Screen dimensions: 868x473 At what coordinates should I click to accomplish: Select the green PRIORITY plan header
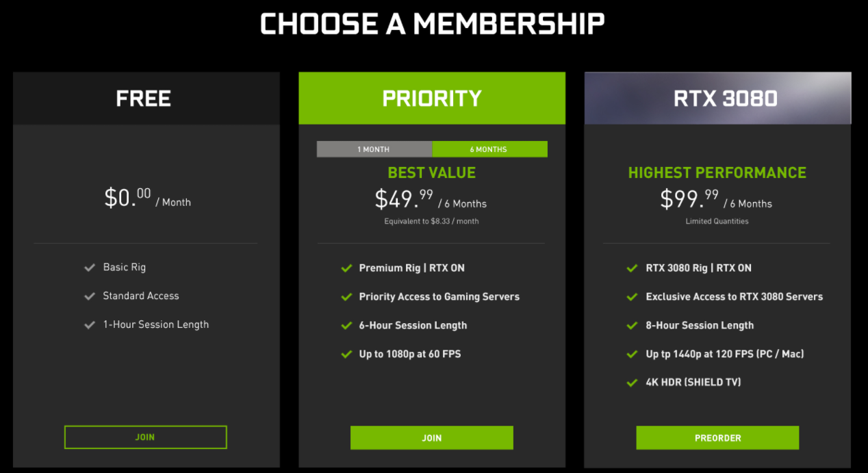pyautogui.click(x=431, y=99)
